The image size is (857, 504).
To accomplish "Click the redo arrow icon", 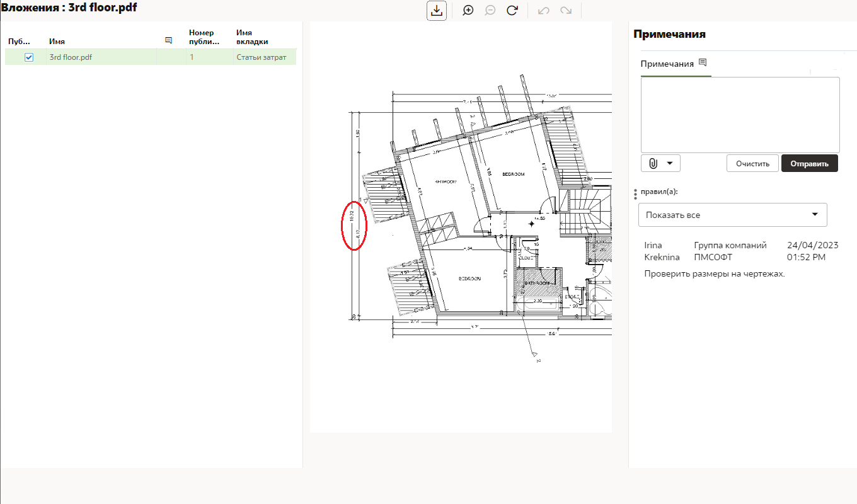I will [566, 11].
